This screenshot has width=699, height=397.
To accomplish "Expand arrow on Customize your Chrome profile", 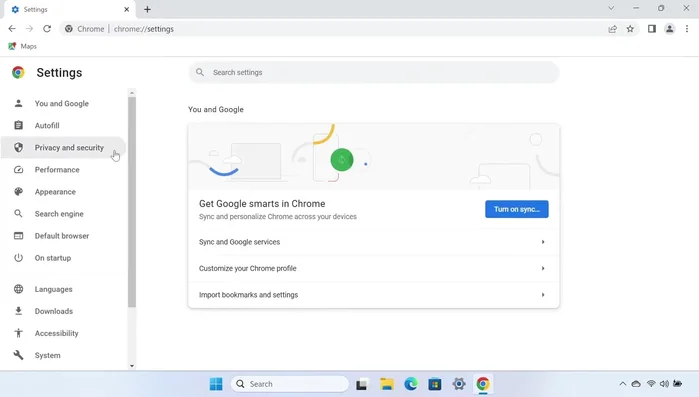I will (x=543, y=268).
